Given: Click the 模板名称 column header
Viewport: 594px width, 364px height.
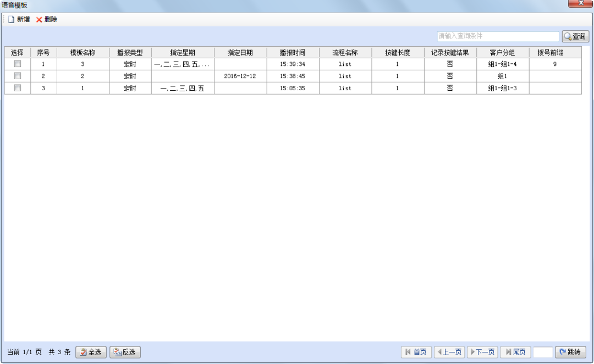Looking at the screenshot, I should pos(82,53).
